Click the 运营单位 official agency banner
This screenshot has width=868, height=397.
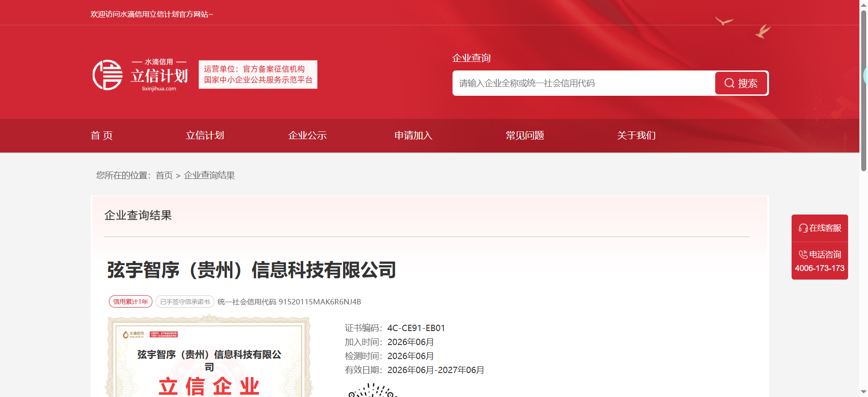[x=258, y=75]
